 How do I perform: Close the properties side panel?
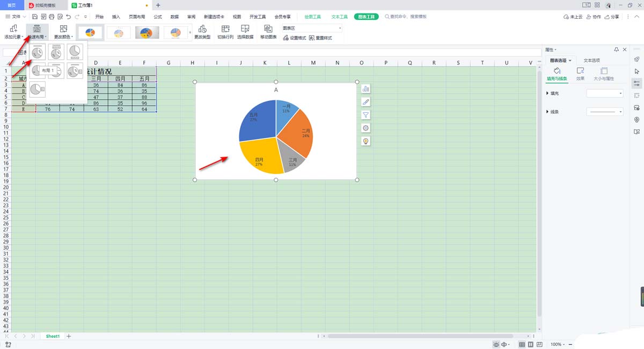(x=624, y=49)
